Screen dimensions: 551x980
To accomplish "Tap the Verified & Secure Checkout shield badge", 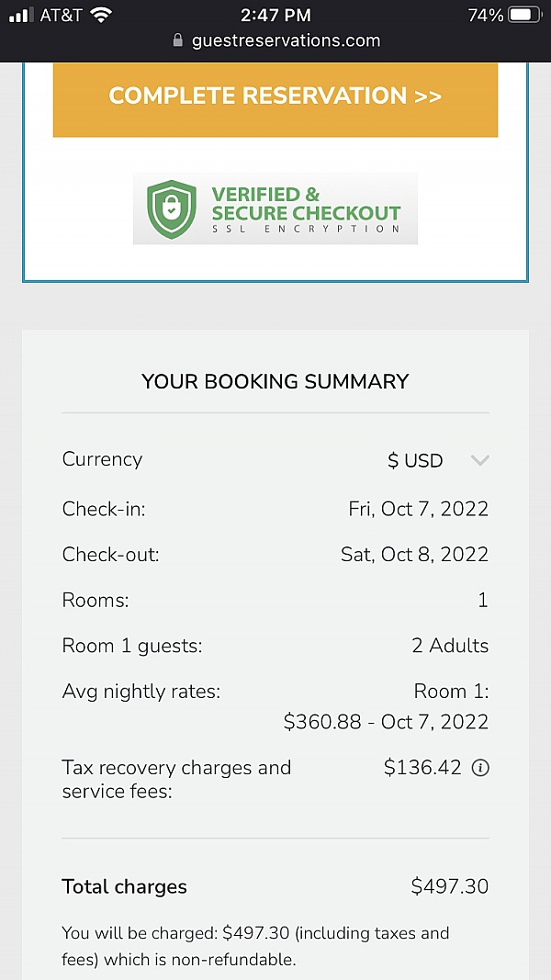I will [x=275, y=208].
